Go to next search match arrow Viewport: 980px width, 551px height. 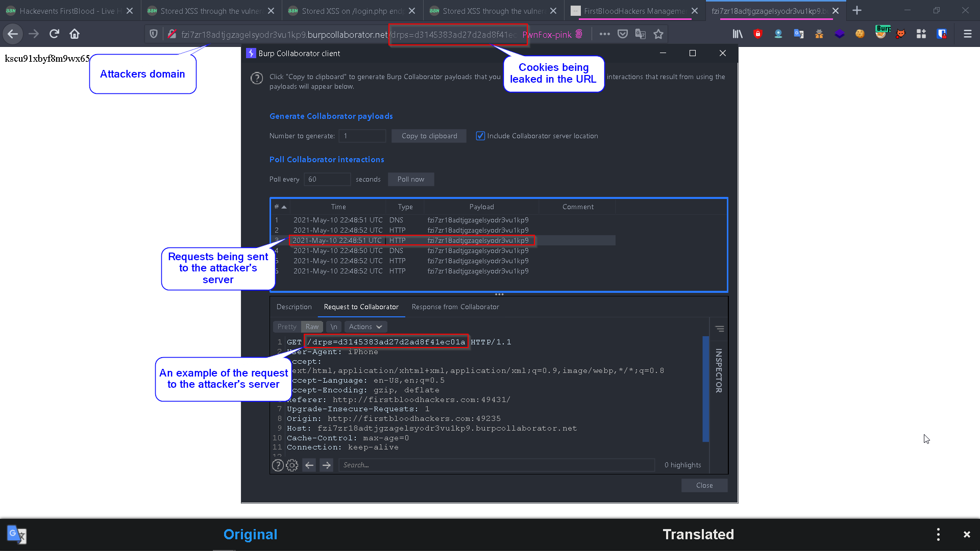(327, 465)
